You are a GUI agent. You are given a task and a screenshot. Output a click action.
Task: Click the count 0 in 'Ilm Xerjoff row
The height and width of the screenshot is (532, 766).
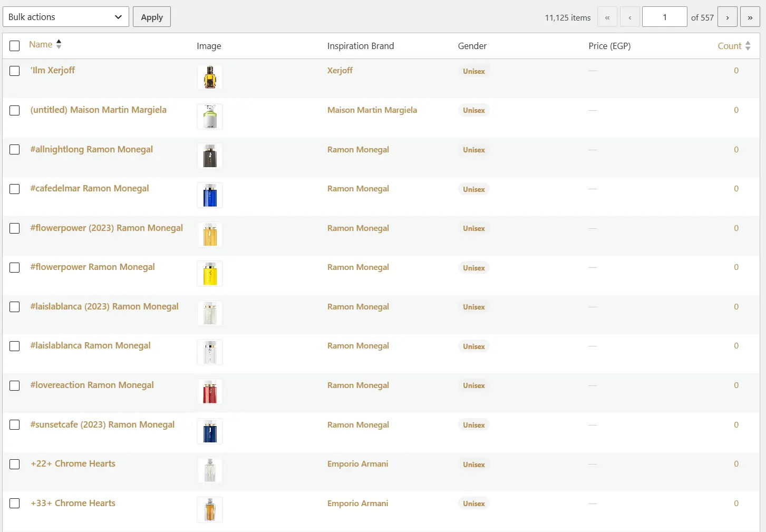[736, 70]
